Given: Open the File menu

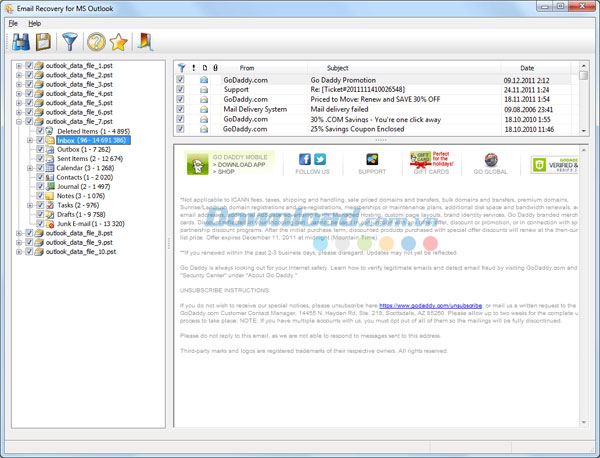Looking at the screenshot, I should (x=13, y=23).
